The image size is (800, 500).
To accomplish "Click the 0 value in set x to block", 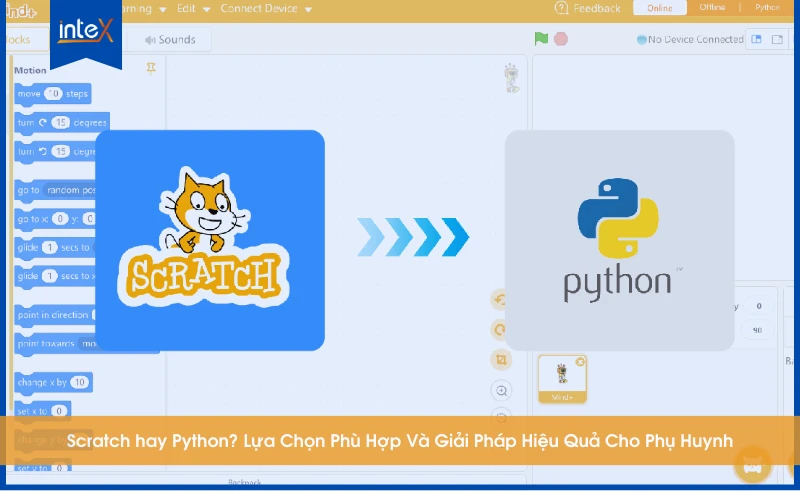I will coord(59,411).
